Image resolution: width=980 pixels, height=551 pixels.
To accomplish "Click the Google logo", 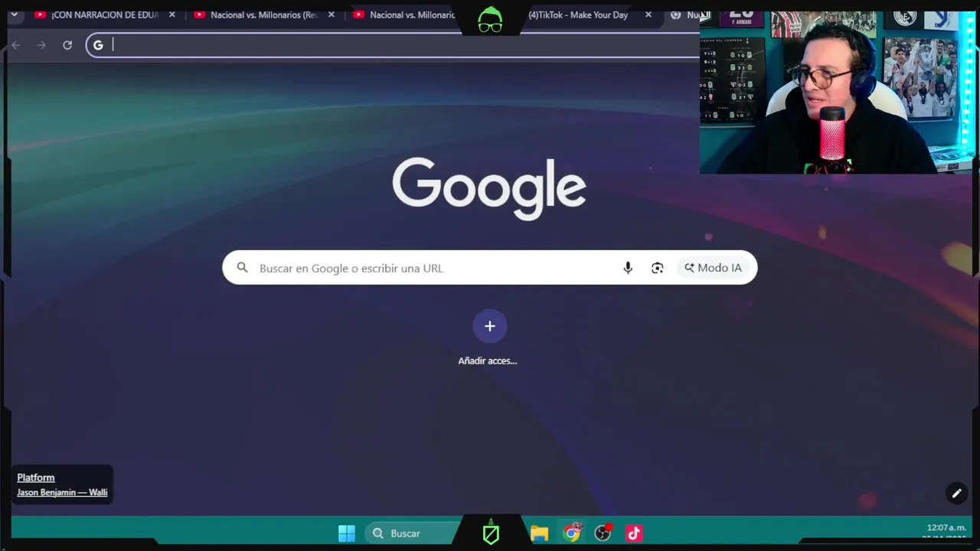I will tap(489, 188).
